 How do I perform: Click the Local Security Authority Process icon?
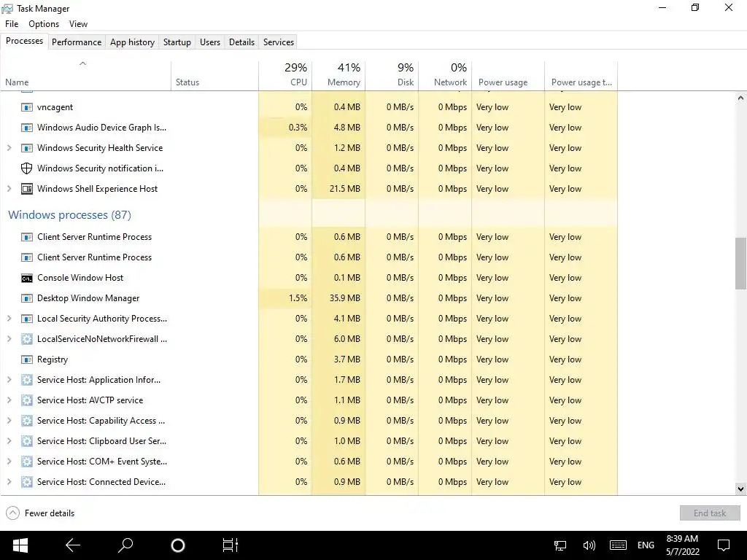pos(27,319)
